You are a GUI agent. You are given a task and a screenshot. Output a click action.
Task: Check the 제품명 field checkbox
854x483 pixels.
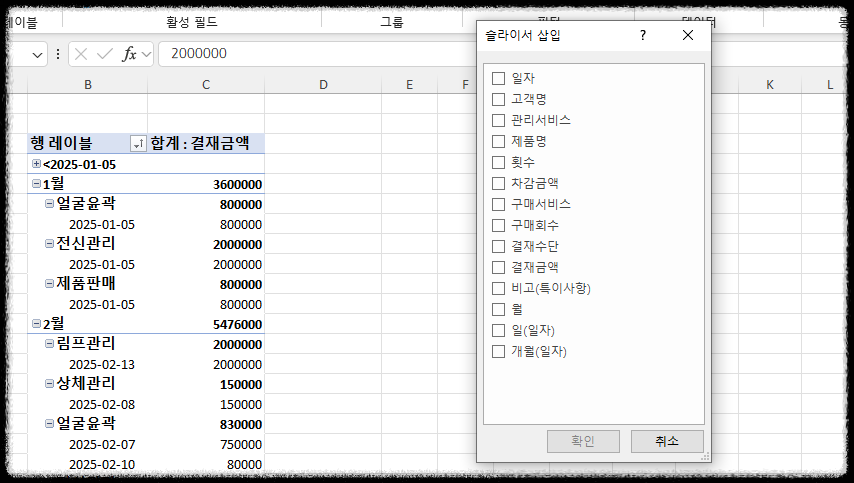tap(498, 142)
